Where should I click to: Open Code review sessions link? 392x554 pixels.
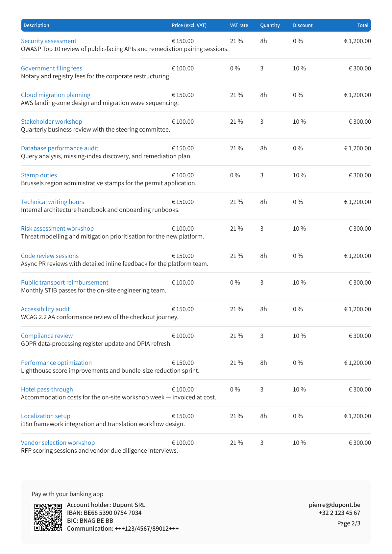pos(50,256)
